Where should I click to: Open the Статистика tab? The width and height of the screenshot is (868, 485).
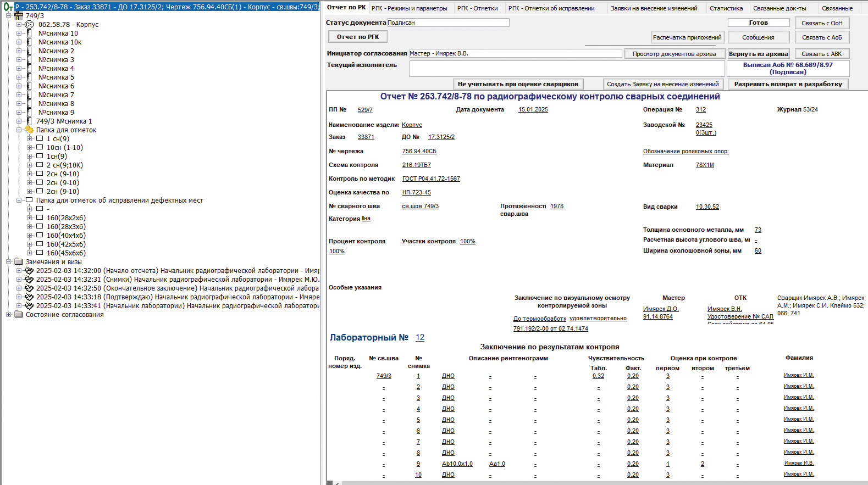click(x=726, y=8)
